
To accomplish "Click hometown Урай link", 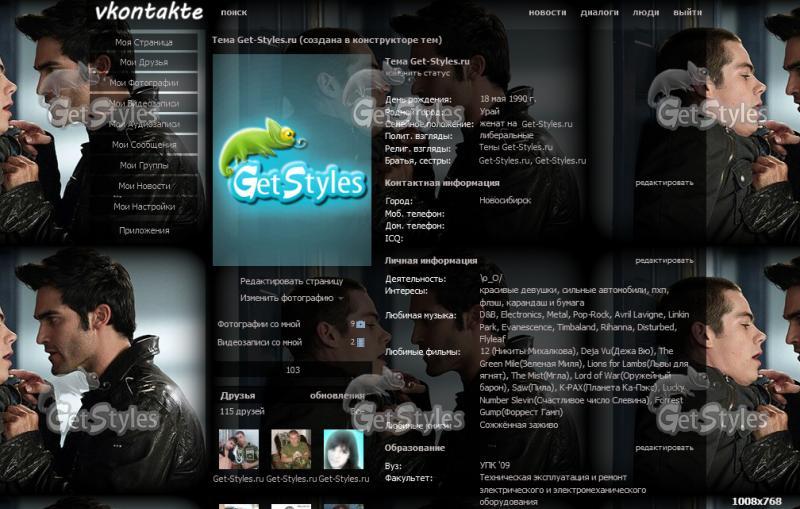I will tap(489, 111).
